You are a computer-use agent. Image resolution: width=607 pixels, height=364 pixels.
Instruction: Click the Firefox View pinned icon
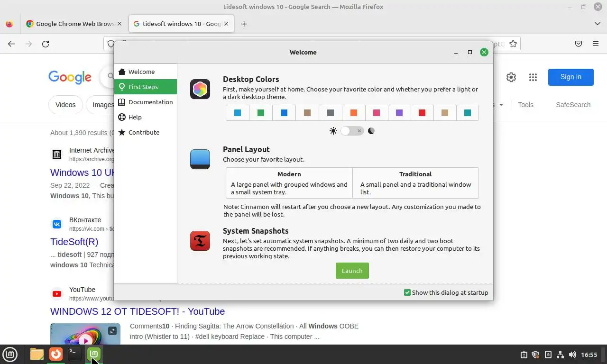click(x=9, y=24)
